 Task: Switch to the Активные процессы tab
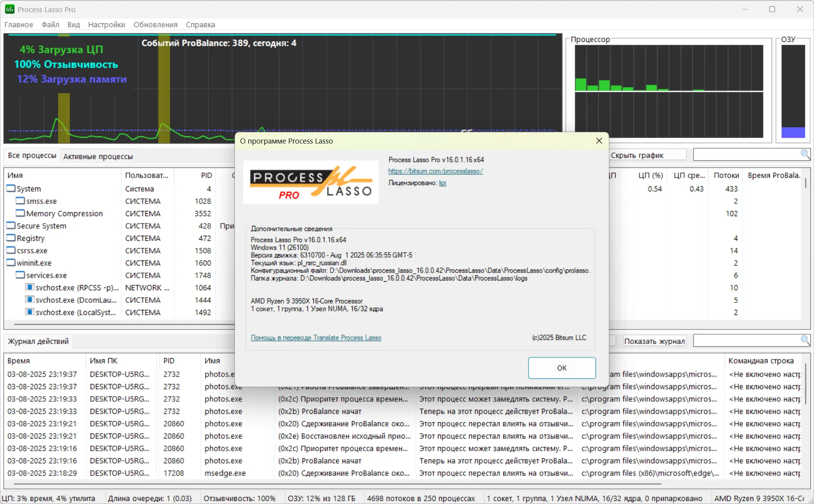[98, 156]
